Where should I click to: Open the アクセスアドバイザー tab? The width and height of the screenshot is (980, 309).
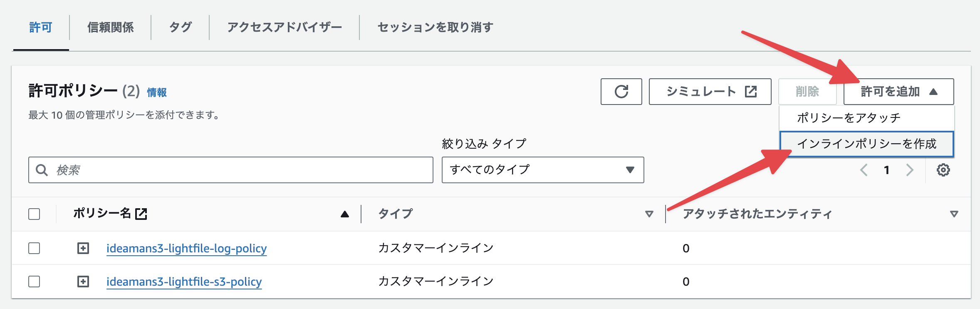click(285, 26)
